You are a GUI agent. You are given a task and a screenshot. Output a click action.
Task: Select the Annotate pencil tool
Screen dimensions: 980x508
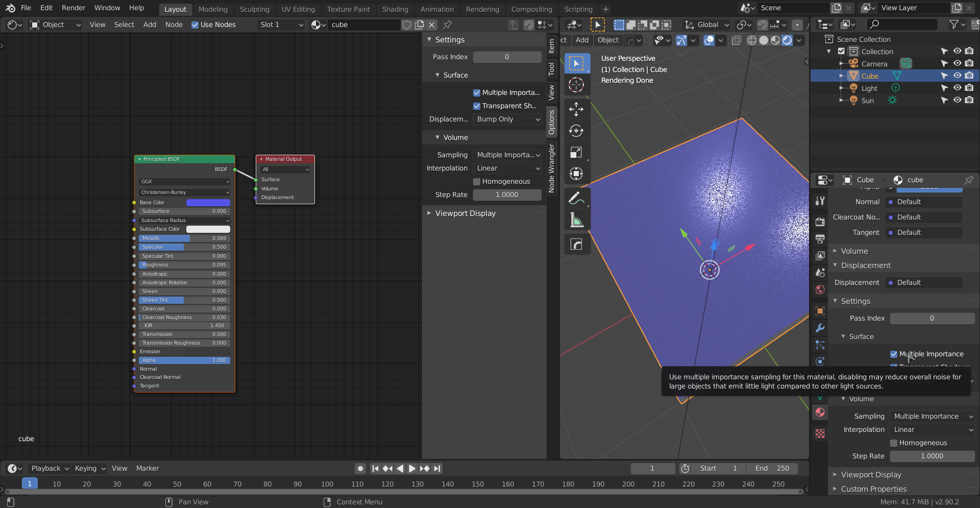(576, 198)
